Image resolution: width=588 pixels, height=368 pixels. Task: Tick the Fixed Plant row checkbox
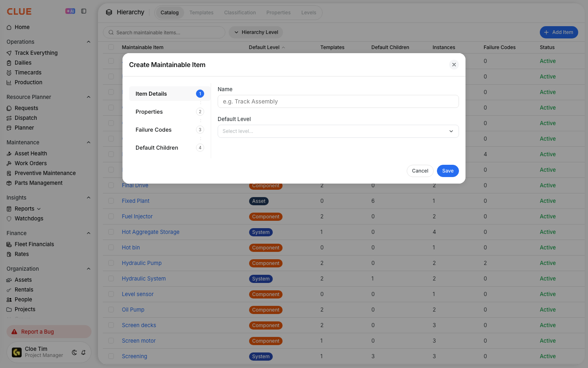[111, 201]
